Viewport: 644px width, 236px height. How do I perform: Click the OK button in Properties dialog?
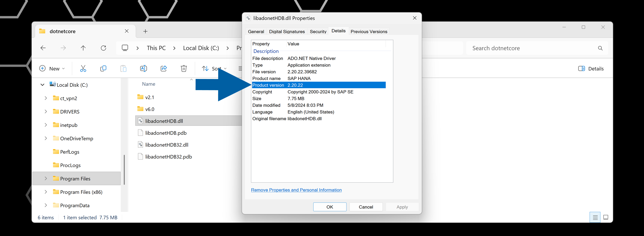click(x=329, y=207)
